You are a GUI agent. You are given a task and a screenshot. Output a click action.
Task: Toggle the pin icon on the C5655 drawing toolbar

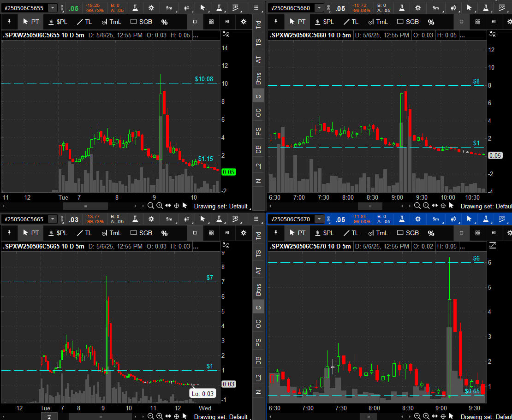click(x=9, y=22)
